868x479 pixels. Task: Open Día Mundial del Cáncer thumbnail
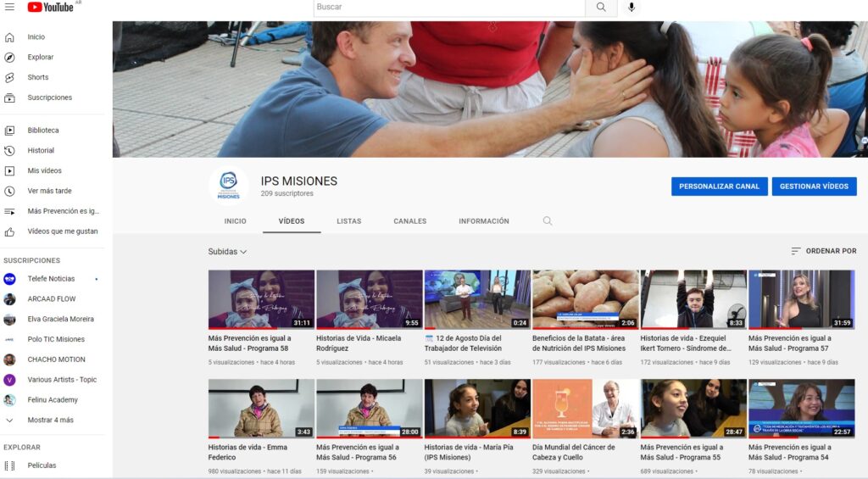[x=586, y=409]
